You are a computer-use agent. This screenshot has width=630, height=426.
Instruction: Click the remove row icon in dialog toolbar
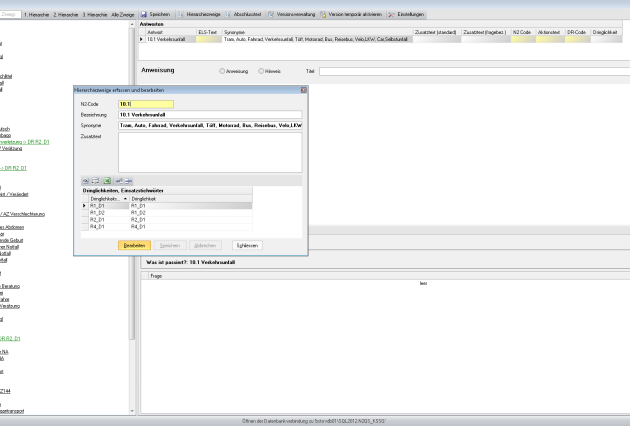tap(128, 181)
